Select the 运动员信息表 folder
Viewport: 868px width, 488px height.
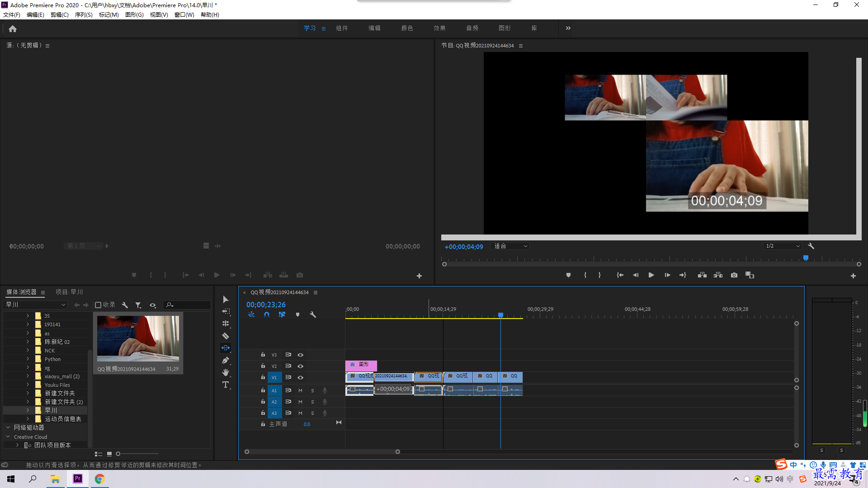63,419
